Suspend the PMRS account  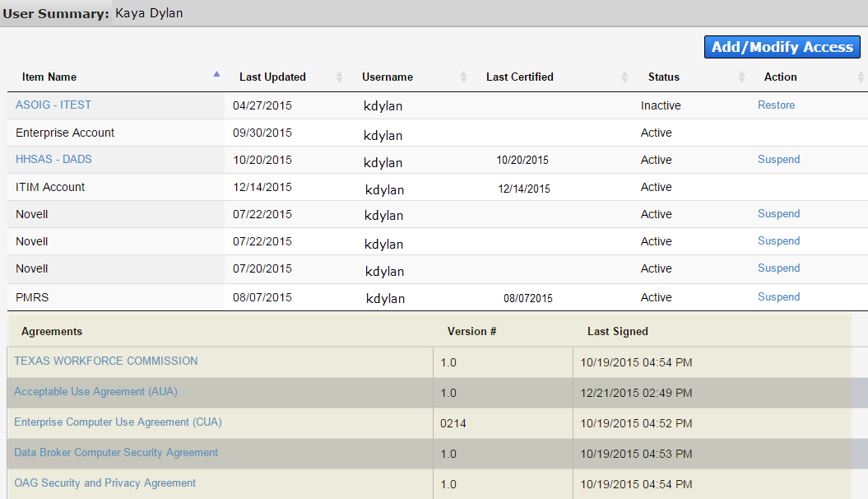pos(779,297)
